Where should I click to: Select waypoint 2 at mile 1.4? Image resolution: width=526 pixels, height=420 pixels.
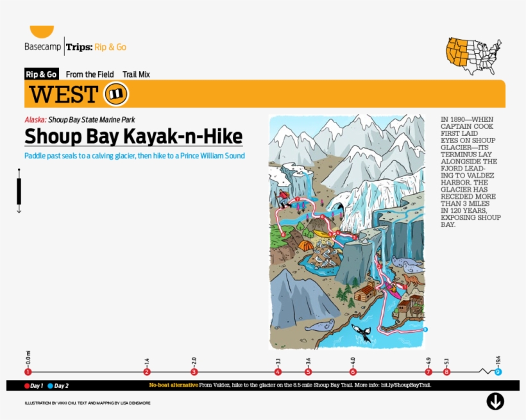[x=147, y=372]
